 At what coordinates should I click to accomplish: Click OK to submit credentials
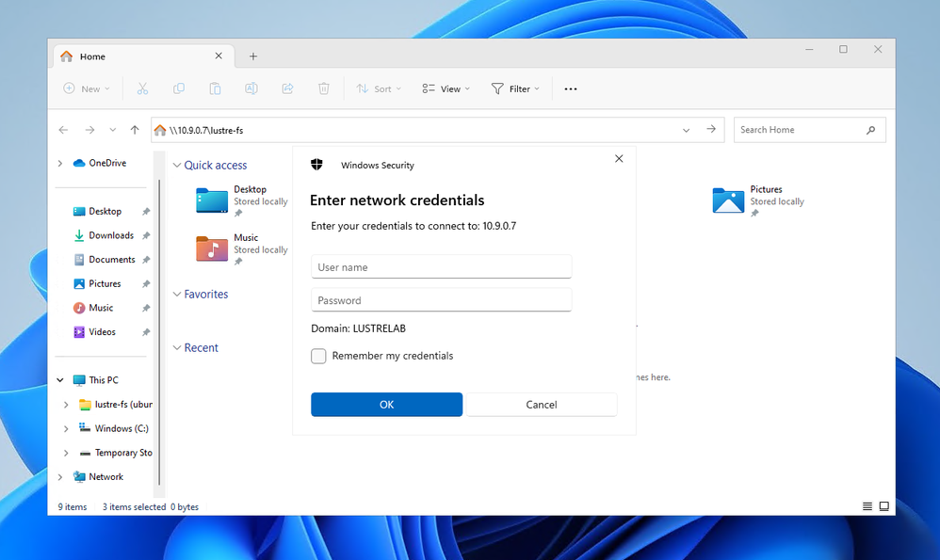(x=387, y=405)
